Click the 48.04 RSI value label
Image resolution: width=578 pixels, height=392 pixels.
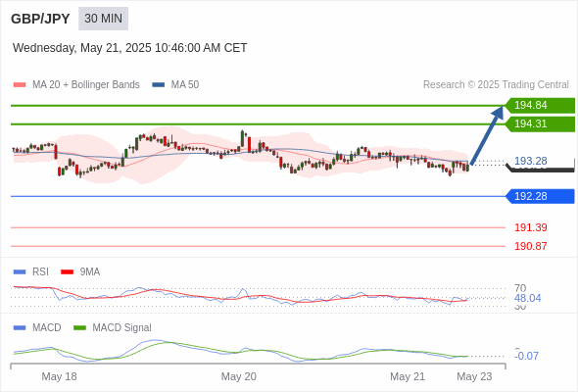[x=527, y=298]
